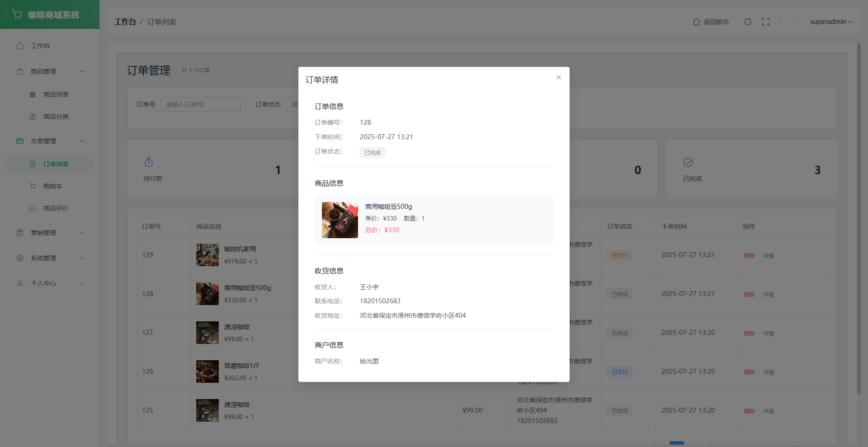Select 商品列表 in the sidebar
Image resolution: width=868 pixels, height=447 pixels.
[x=56, y=94]
